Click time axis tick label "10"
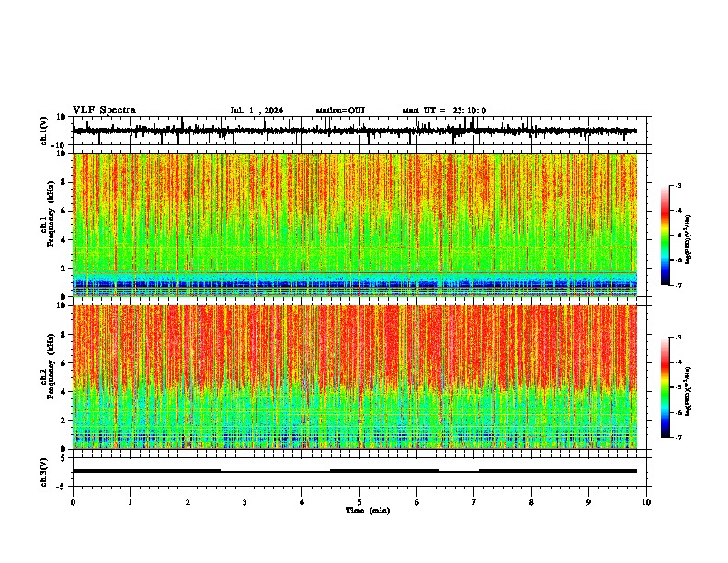Viewport: 728px width, 563px height. (x=646, y=502)
